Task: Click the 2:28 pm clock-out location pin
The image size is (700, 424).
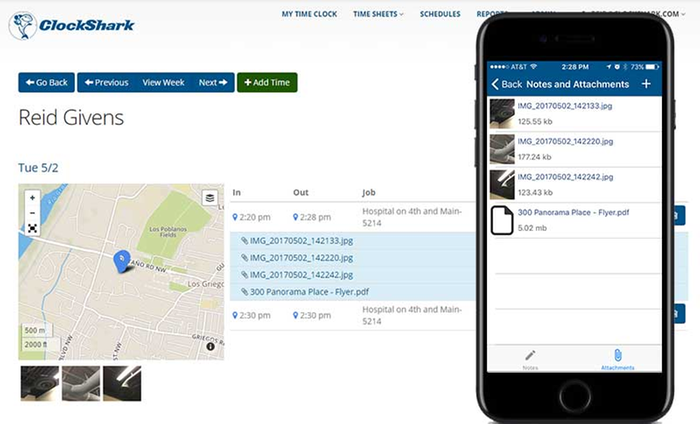Action: pos(295,217)
